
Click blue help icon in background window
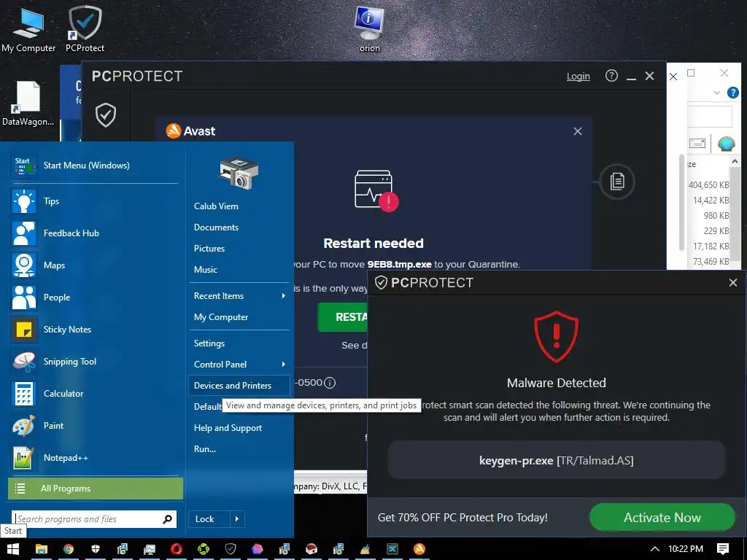(x=732, y=93)
